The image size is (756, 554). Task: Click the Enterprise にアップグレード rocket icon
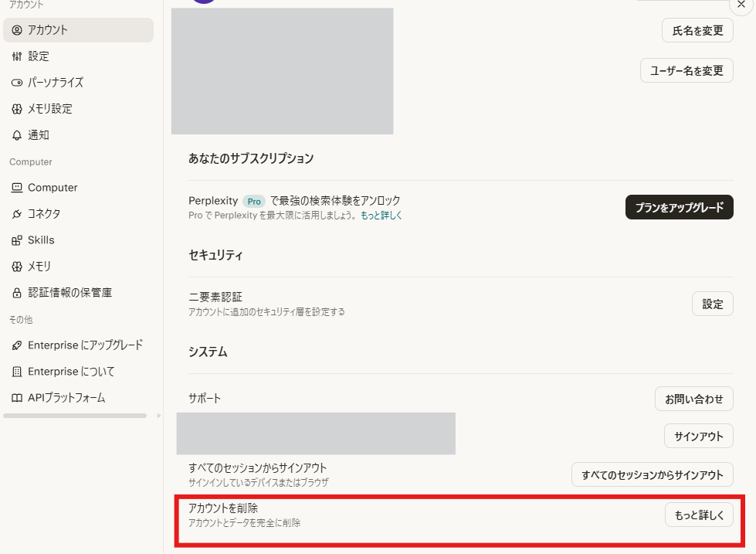pos(17,345)
